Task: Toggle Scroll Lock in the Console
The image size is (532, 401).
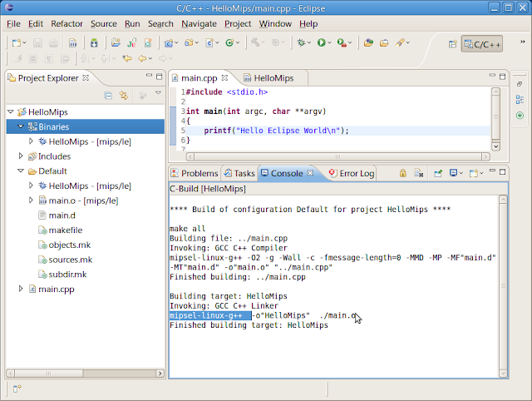Action: tap(402, 173)
